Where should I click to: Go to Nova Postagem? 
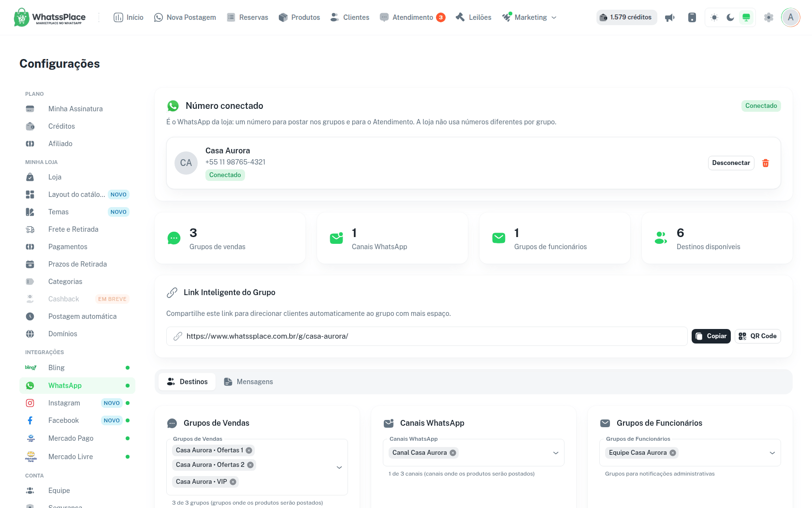pyautogui.click(x=185, y=17)
